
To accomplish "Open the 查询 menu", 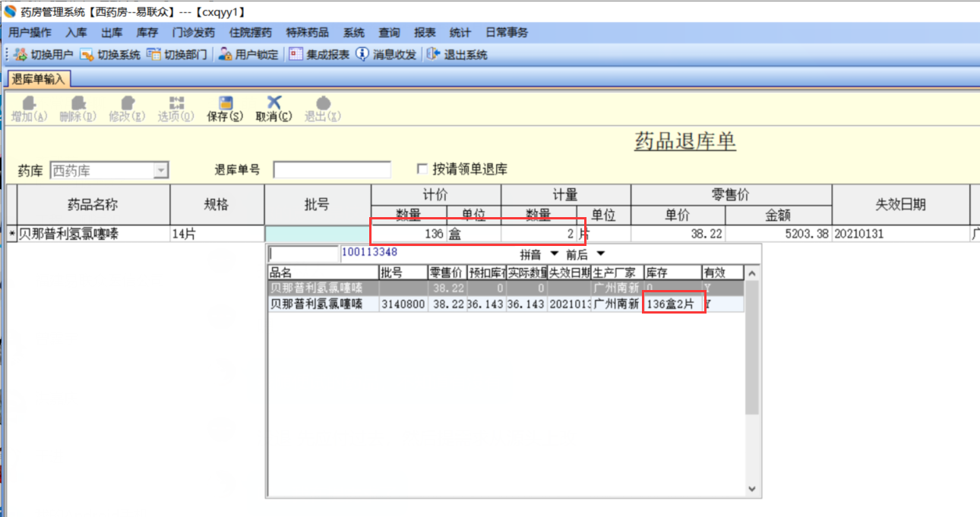I will point(390,33).
